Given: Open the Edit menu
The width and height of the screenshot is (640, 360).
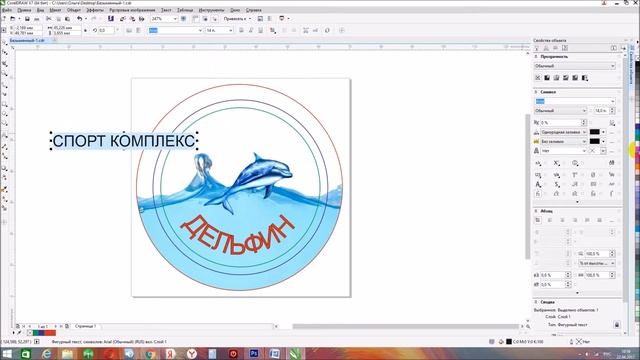Looking at the screenshot, I should (24, 10).
